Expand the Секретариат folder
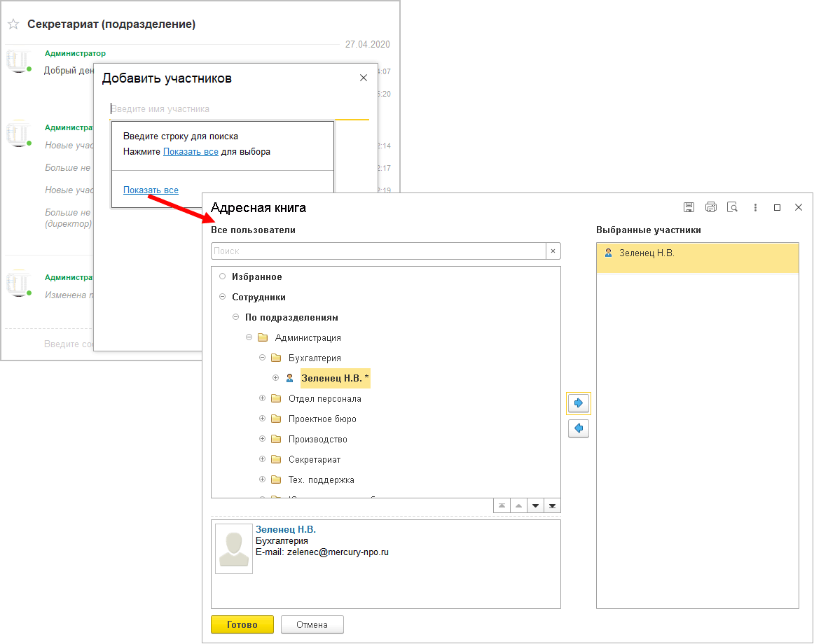Screen dimensions: 814x644 [262, 459]
